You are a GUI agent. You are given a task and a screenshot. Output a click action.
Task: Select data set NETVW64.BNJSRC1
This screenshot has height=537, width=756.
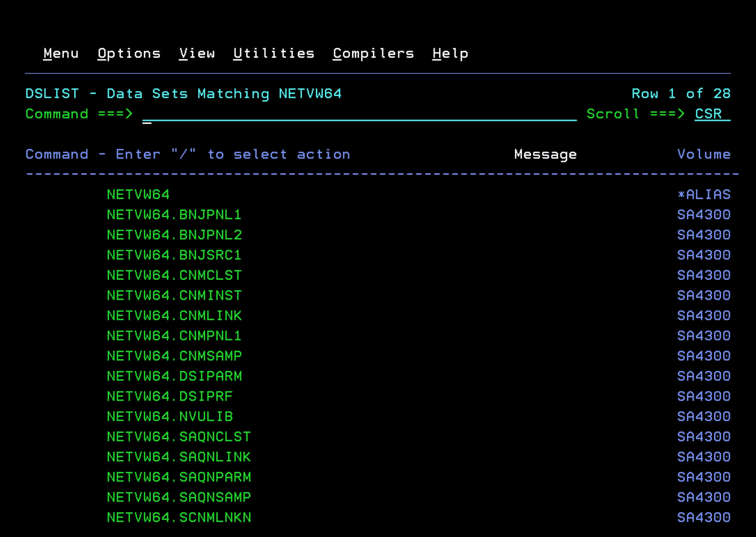click(174, 255)
